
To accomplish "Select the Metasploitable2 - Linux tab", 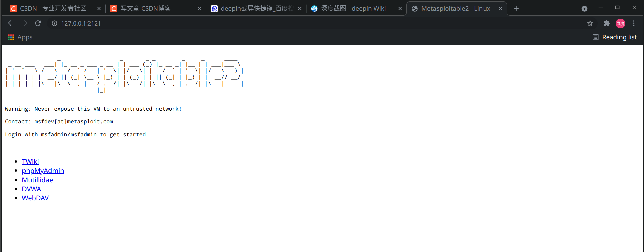I will [456, 8].
